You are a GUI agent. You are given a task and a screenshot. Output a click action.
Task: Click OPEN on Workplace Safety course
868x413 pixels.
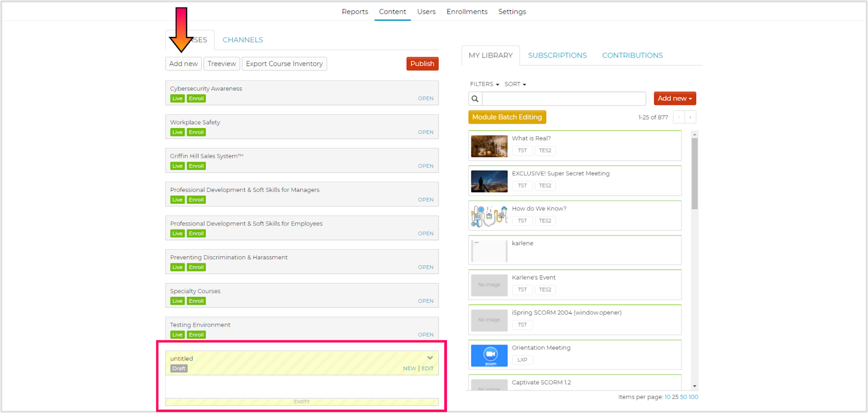[x=426, y=132]
